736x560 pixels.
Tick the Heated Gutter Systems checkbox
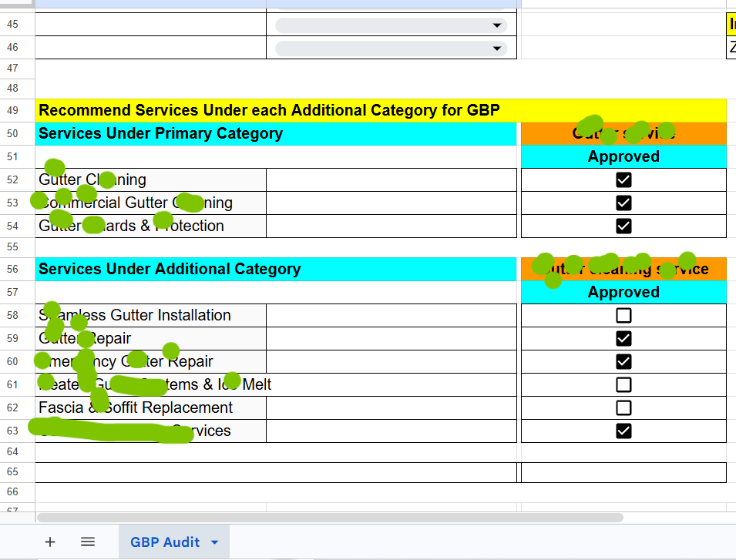(x=623, y=384)
